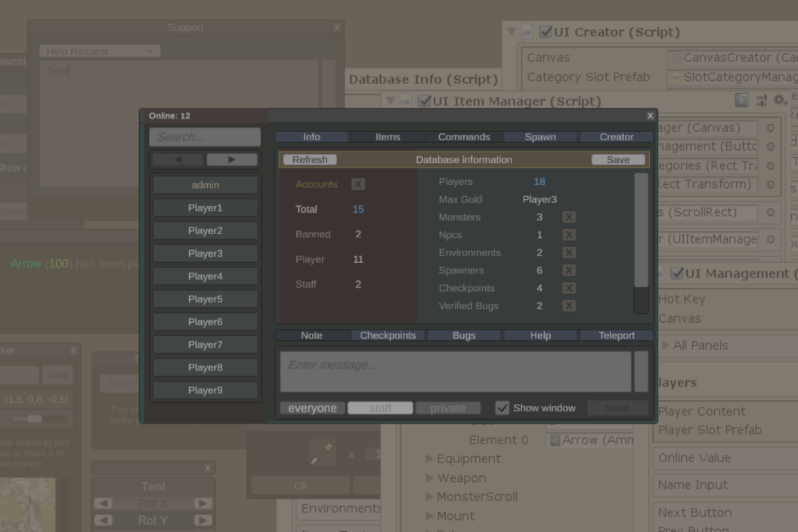This screenshot has width=798, height=532.
Task: Focus the Search players field
Action: (205, 137)
